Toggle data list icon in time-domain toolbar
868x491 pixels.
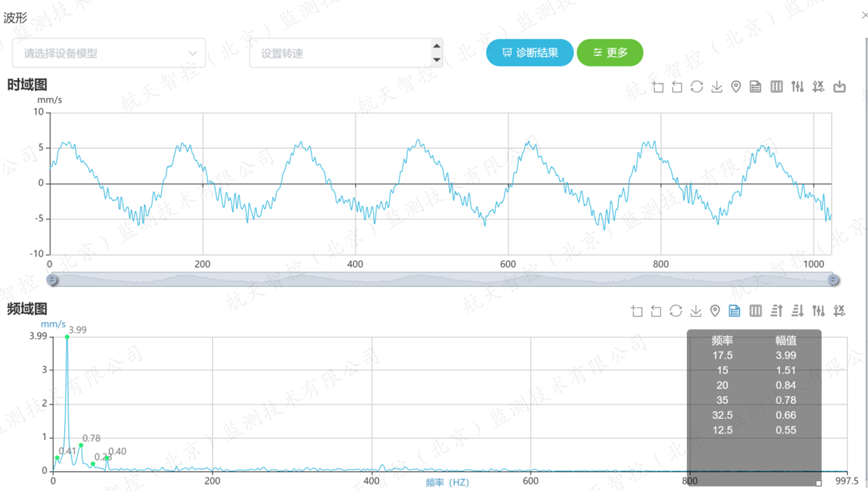point(755,86)
